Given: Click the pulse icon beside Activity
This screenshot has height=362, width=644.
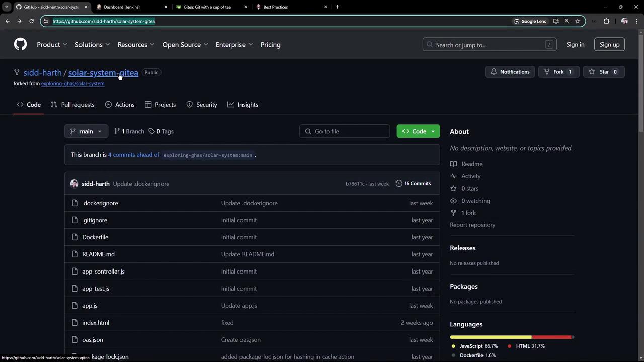Looking at the screenshot, I should (x=453, y=176).
